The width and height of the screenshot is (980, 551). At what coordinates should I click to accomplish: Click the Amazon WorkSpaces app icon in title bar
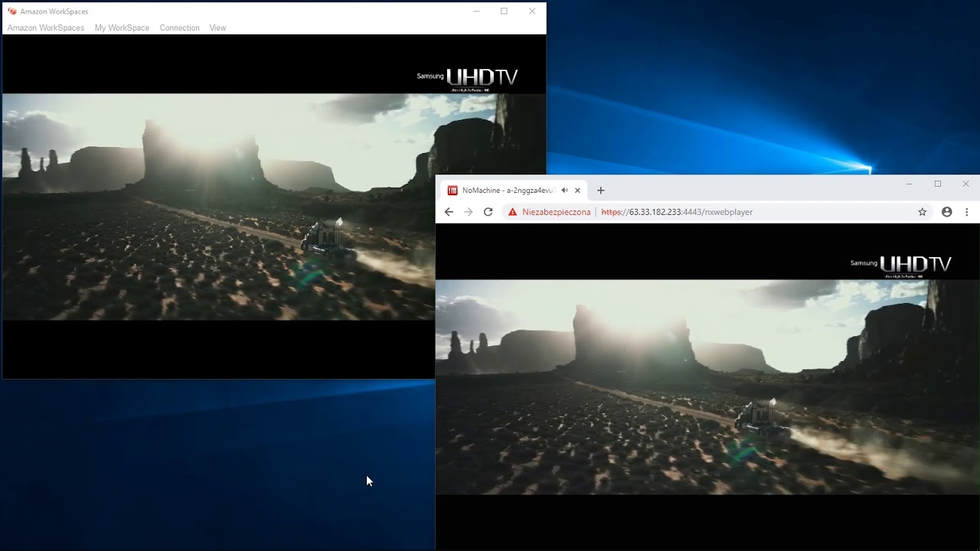click(x=12, y=11)
